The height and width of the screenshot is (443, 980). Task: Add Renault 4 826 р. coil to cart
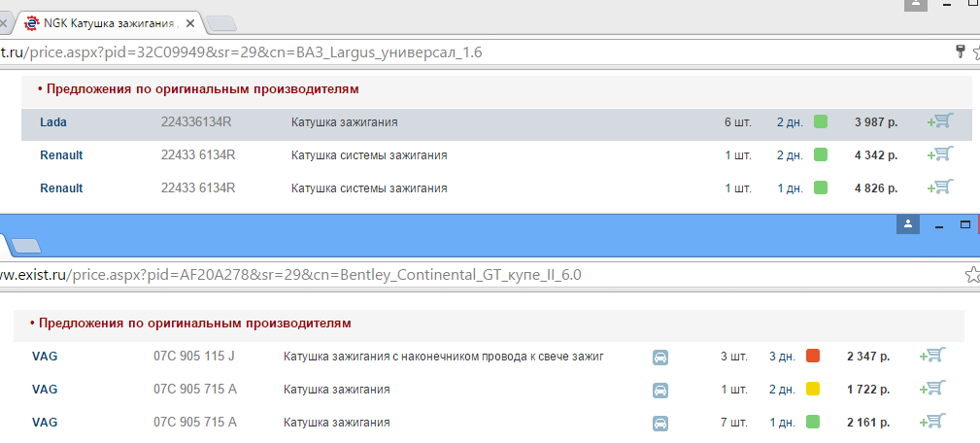(940, 187)
